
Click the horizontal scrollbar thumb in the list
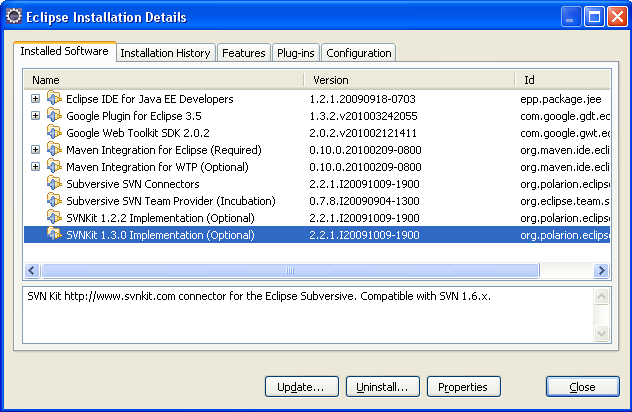tap(290, 270)
